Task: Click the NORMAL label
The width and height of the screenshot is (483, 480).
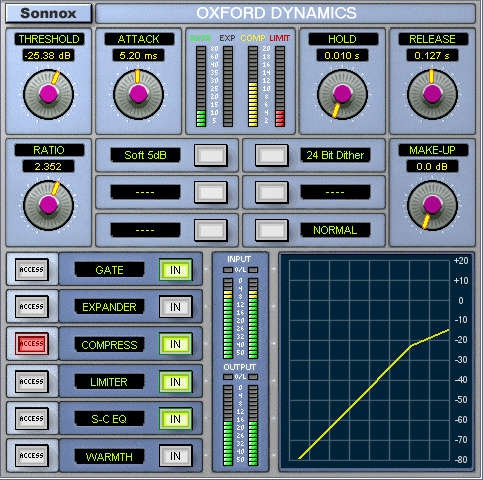Action: click(x=335, y=230)
